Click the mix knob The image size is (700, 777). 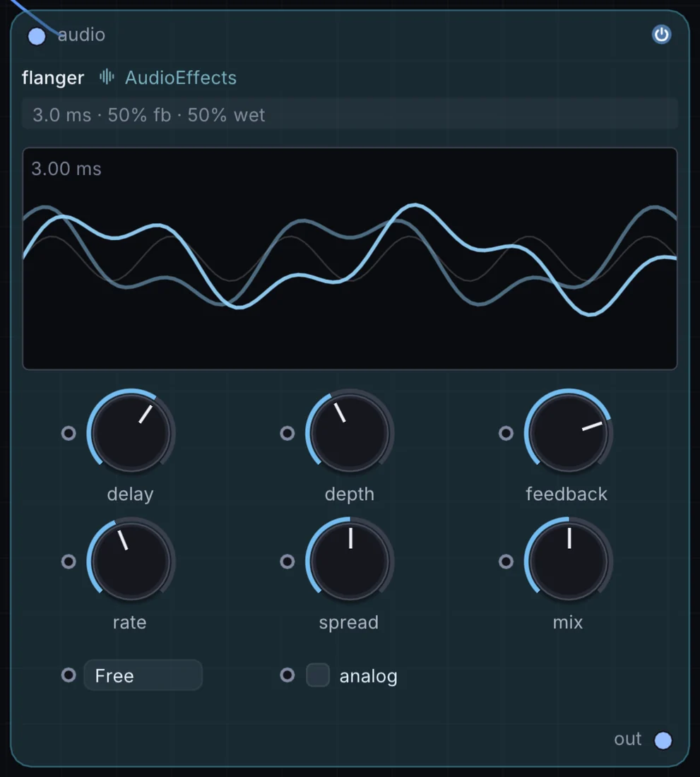point(569,561)
